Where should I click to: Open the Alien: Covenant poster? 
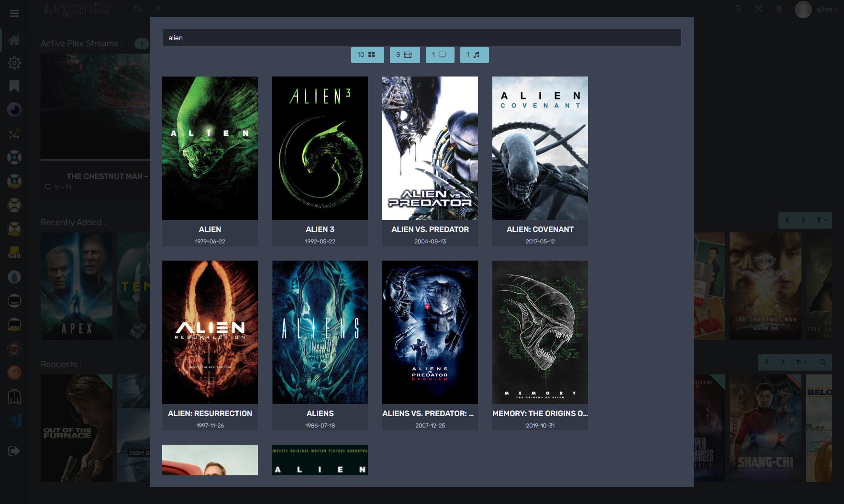click(x=540, y=148)
